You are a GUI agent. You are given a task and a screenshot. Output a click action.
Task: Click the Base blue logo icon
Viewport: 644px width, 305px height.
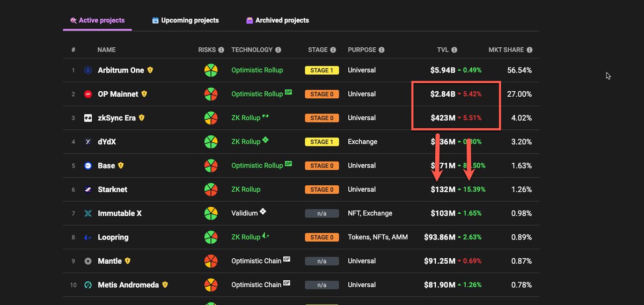pos(88,166)
